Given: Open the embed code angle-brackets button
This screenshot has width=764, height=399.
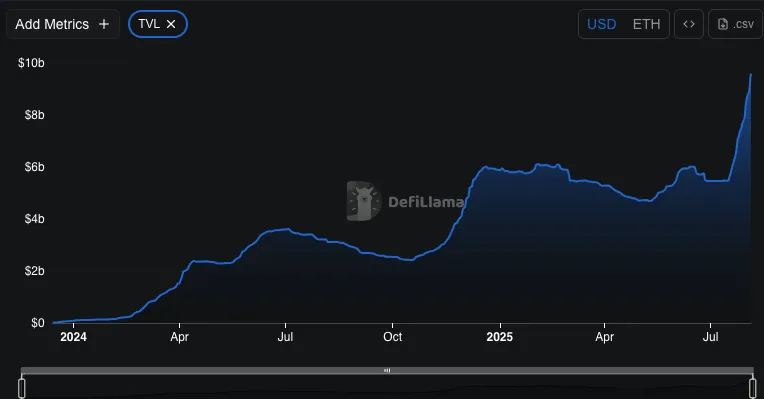Looking at the screenshot, I should 688,24.
